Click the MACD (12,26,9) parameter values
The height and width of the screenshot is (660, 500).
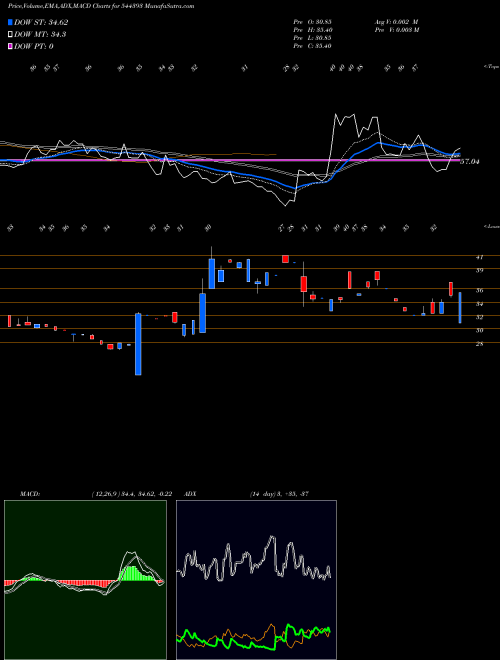click(x=132, y=494)
